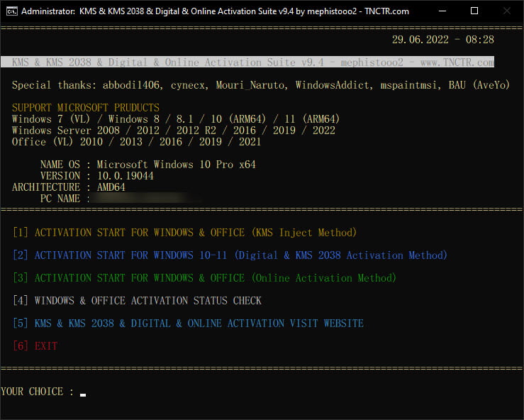Image resolution: width=524 pixels, height=420 pixels.
Task: Click the highlighted suite v9.4 banner line
Action: pos(247,62)
